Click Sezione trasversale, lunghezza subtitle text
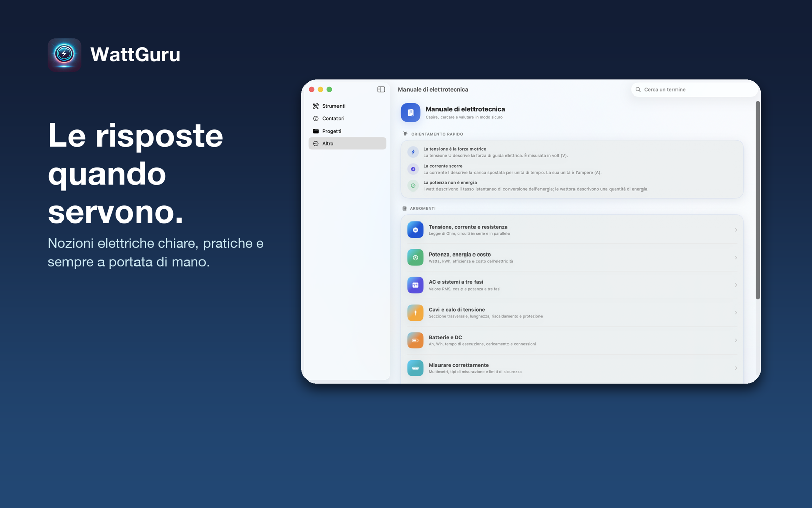This screenshot has width=812, height=508. (x=486, y=316)
